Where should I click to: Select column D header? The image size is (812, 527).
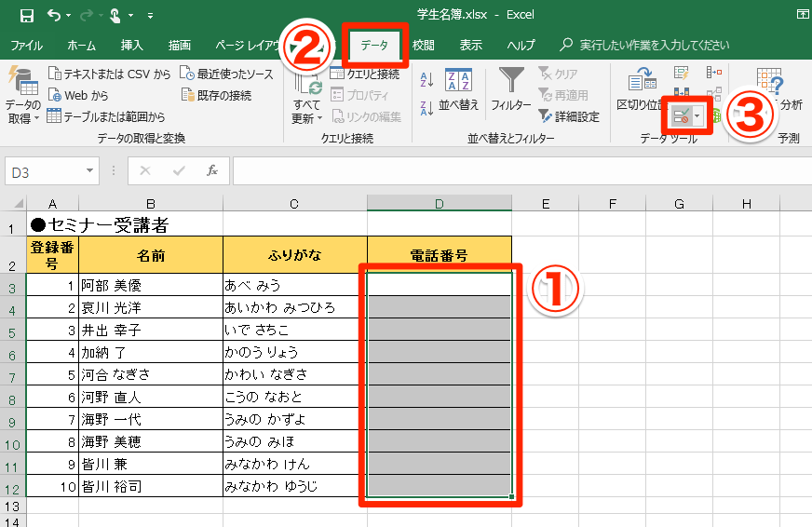point(440,204)
